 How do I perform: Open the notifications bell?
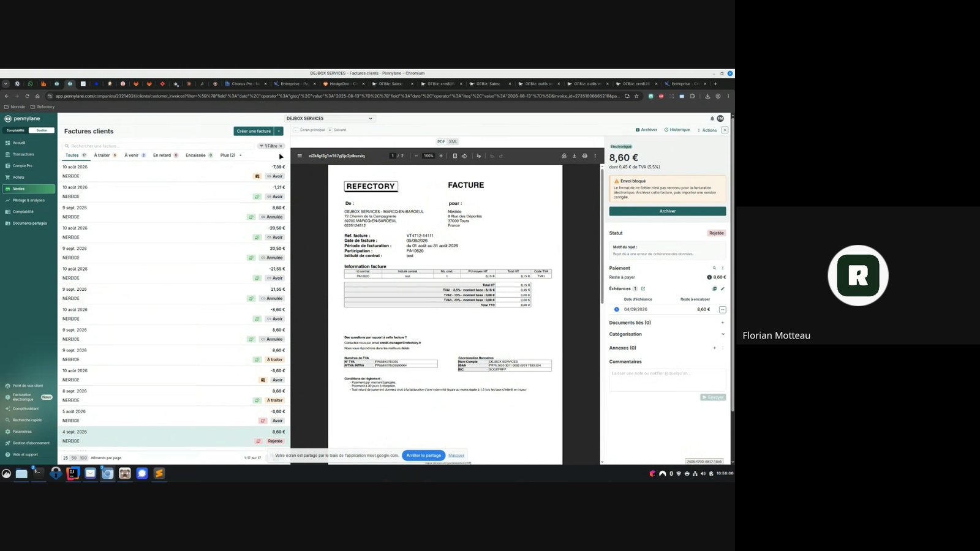point(712,119)
